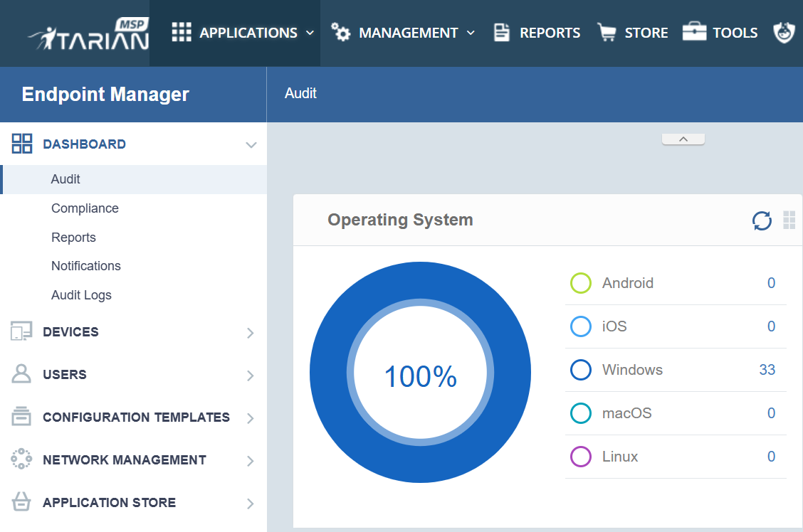Click the Windows device count 33
The width and height of the screenshot is (803, 532).
767,370
